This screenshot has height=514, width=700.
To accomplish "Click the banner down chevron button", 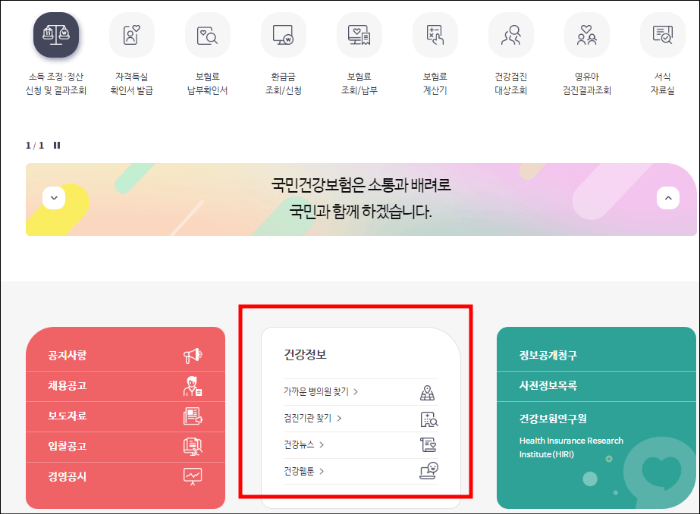I will pos(54,198).
